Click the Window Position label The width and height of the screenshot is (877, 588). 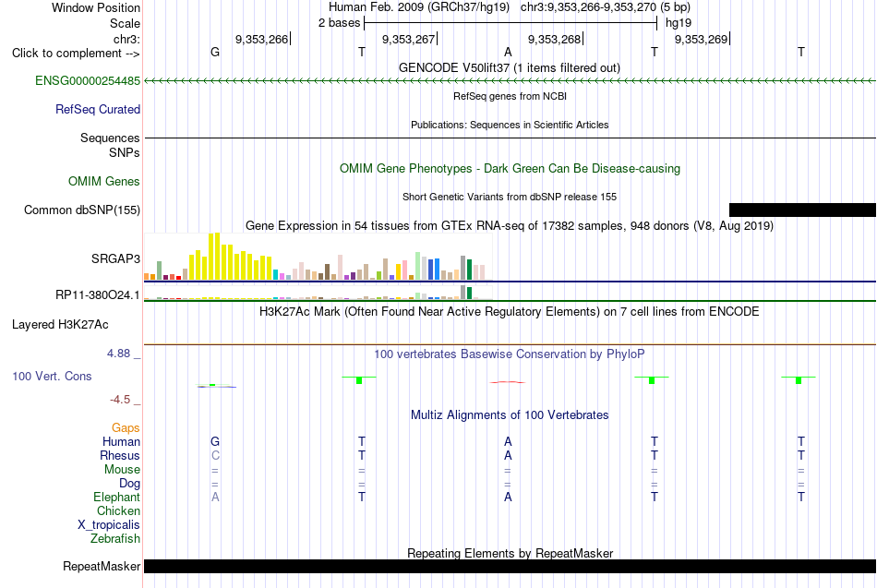[x=96, y=7]
